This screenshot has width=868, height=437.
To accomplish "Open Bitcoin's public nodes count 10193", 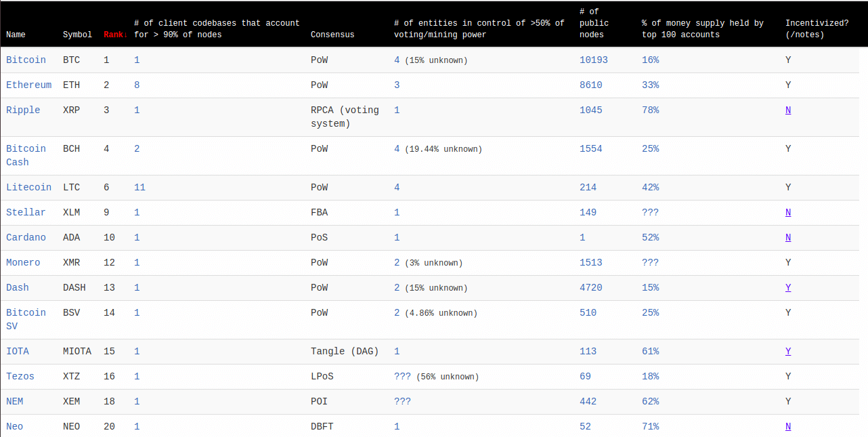I will pos(594,60).
